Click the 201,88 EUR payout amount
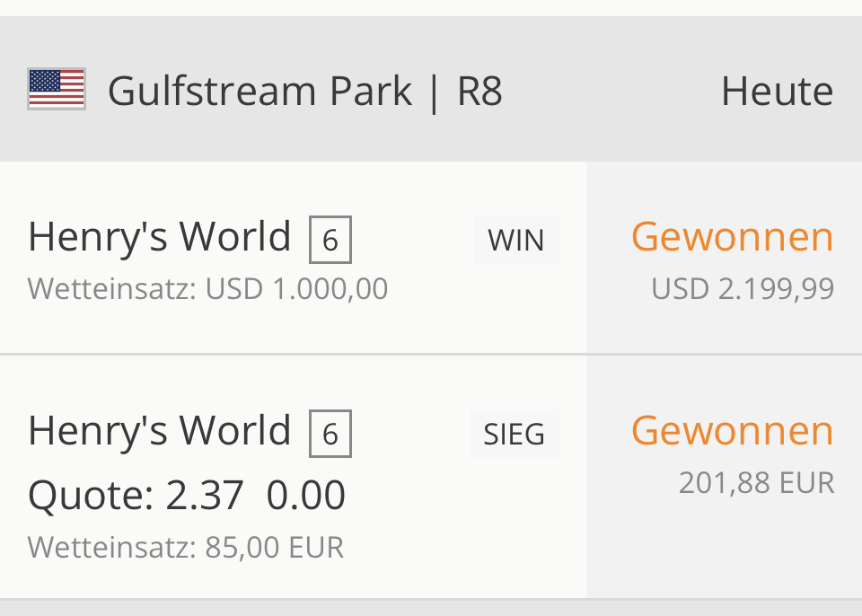Image resolution: width=862 pixels, height=616 pixels. [756, 483]
